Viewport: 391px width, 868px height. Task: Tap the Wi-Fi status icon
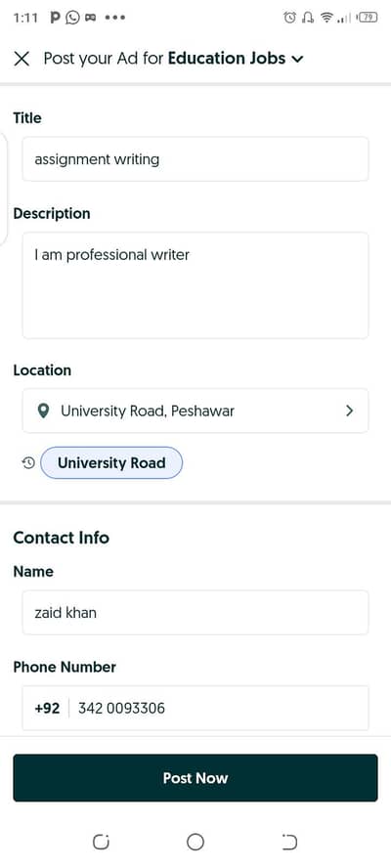click(326, 18)
